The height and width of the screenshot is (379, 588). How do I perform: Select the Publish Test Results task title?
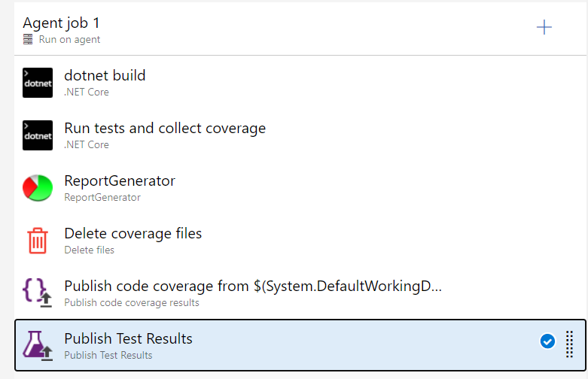[x=128, y=338]
